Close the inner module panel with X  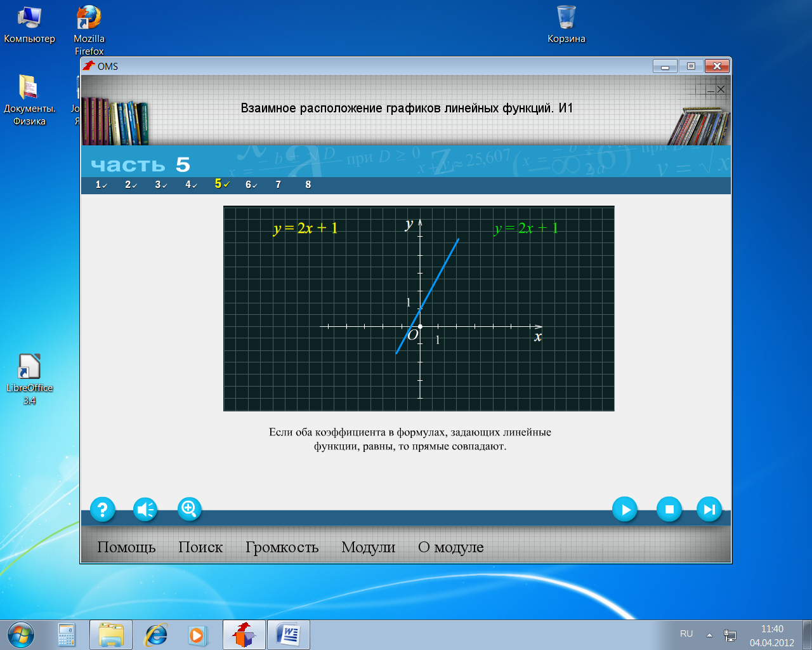tap(721, 90)
